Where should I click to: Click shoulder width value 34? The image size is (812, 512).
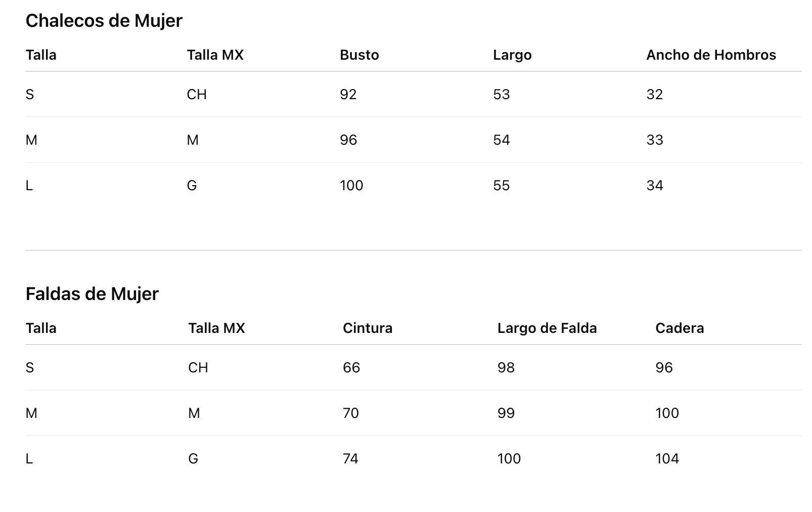point(655,185)
